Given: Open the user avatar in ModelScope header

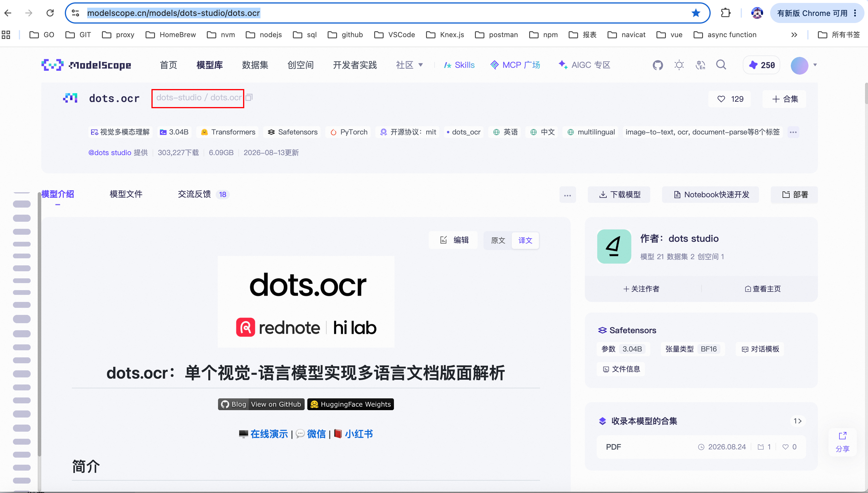Looking at the screenshot, I should [x=799, y=65].
